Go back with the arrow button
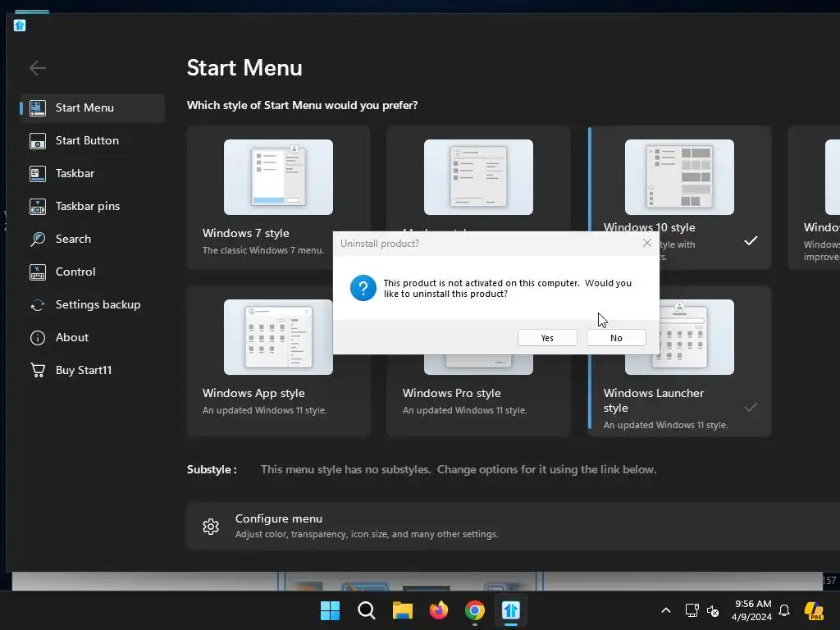The image size is (840, 630). (x=38, y=68)
